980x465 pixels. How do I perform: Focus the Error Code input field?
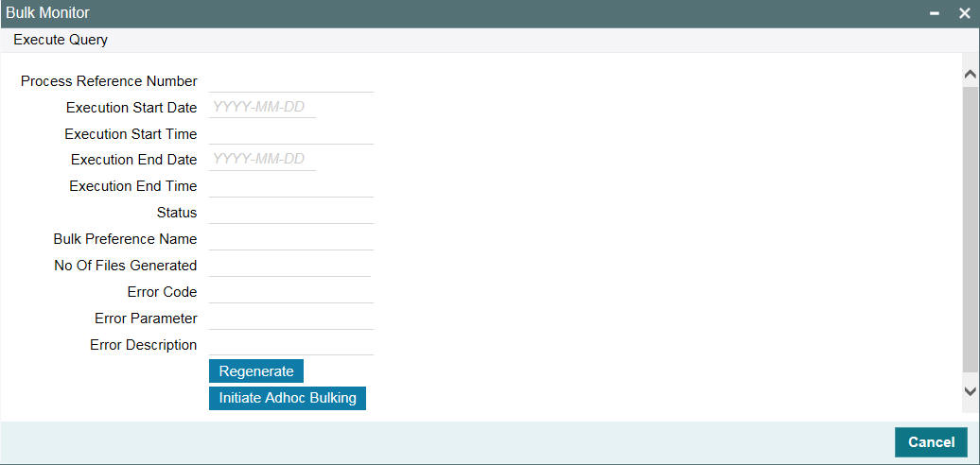click(290, 292)
